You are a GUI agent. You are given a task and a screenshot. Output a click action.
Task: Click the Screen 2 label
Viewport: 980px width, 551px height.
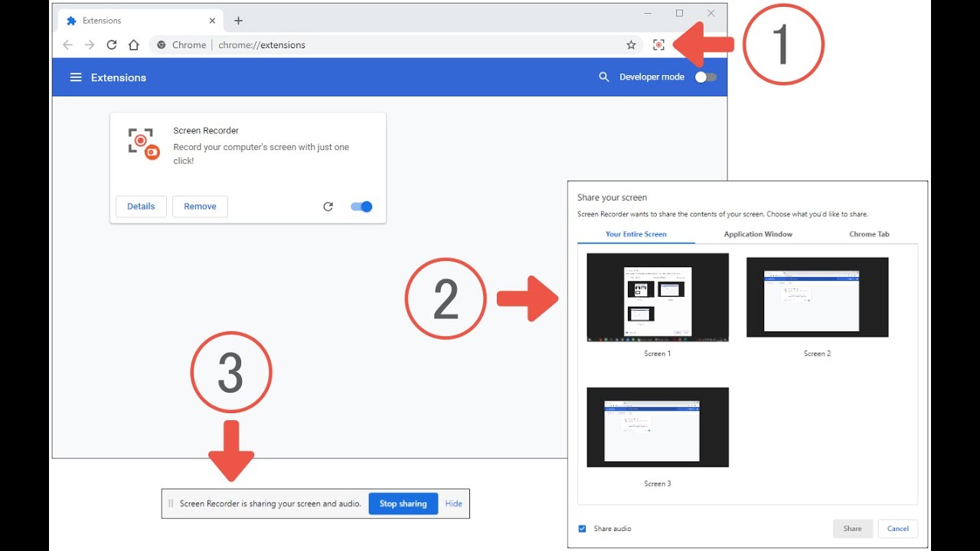818,354
